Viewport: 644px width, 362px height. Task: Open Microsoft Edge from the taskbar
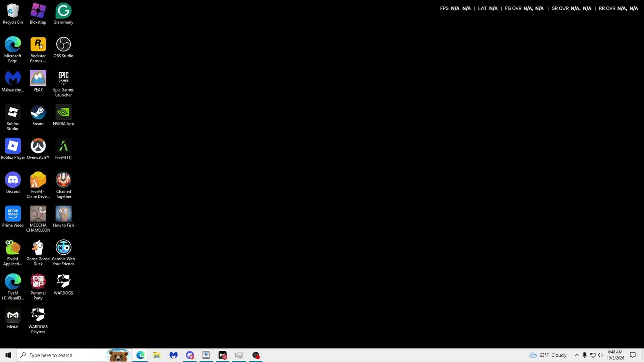point(140,355)
